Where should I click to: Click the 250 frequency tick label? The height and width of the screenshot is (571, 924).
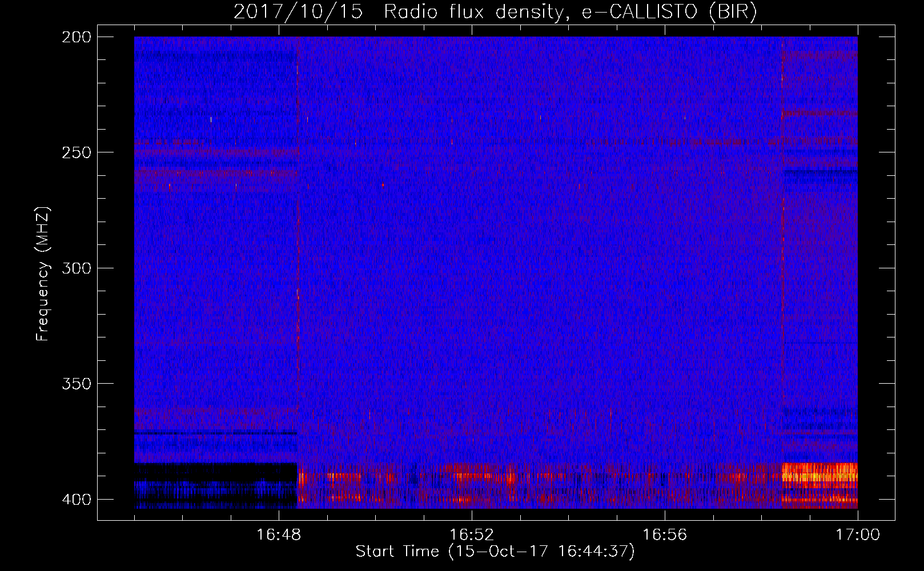[77, 152]
